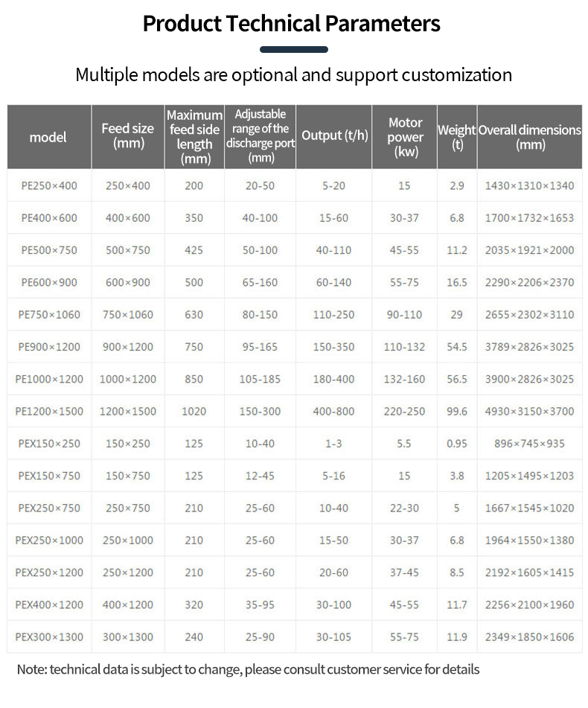Click the 220-250 motor power value
Screen dimensions: 588x708
pyautogui.click(x=405, y=411)
